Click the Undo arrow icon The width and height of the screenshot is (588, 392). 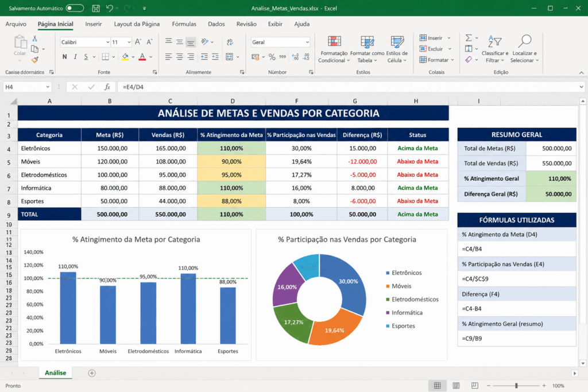point(110,8)
